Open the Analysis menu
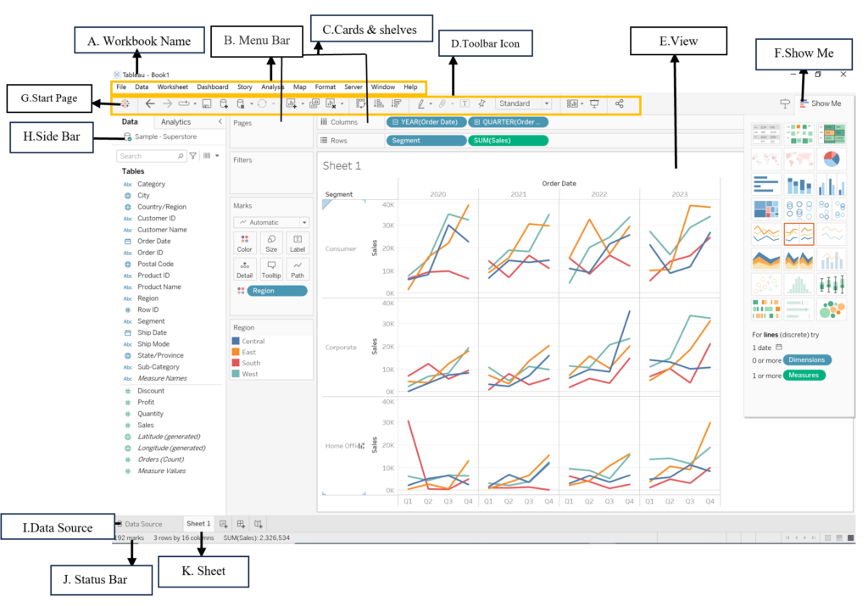The height and width of the screenshot is (607, 868). 272,86
